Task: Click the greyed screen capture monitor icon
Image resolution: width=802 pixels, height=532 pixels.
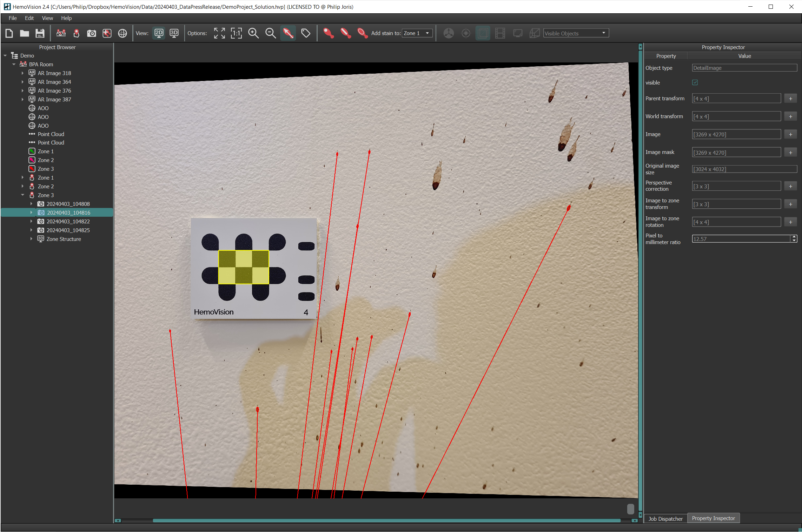Action: [x=518, y=33]
